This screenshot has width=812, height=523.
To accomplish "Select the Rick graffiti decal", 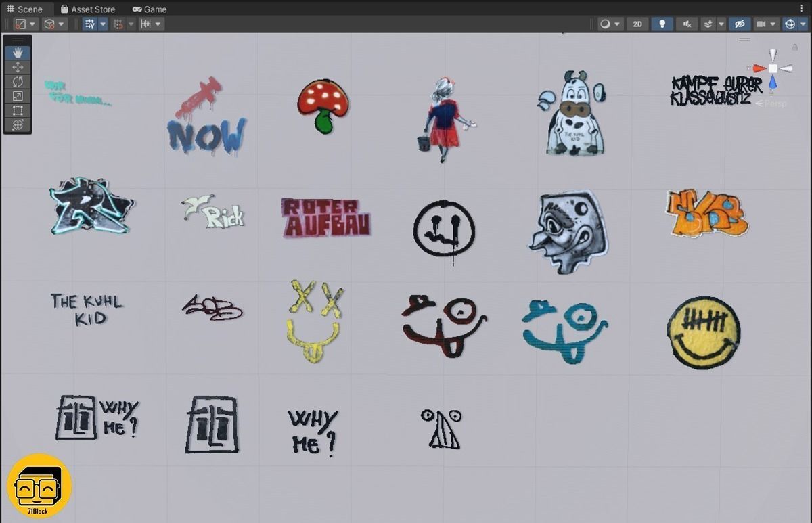I will [212, 211].
